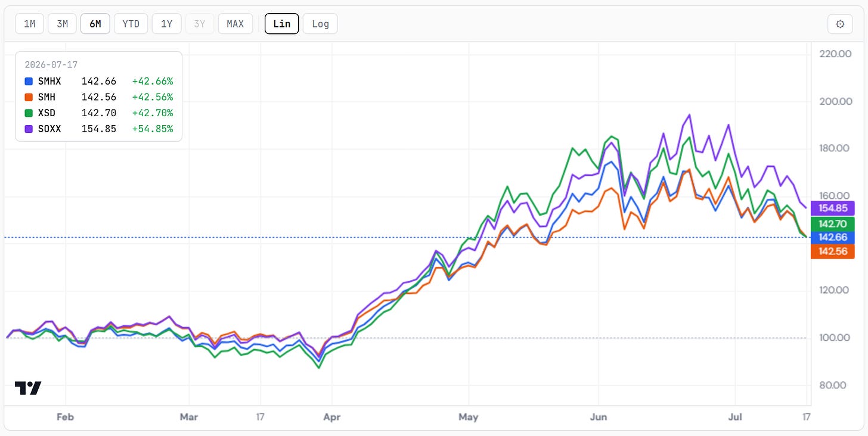Click the legend date 2026-07-17

pos(52,64)
